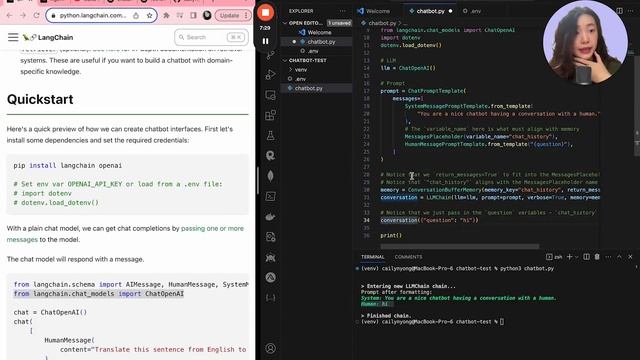Open the Extensions view in the activity bar
Image resolution: width=640 pixels, height=360 pixels.
tap(270, 115)
